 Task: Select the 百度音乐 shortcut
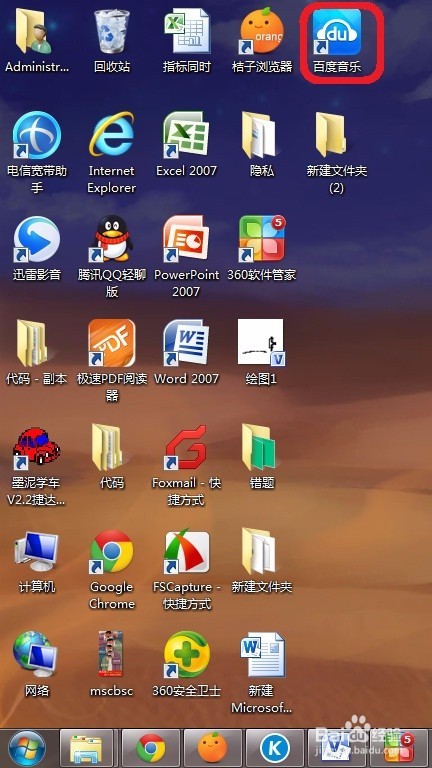coord(337,32)
